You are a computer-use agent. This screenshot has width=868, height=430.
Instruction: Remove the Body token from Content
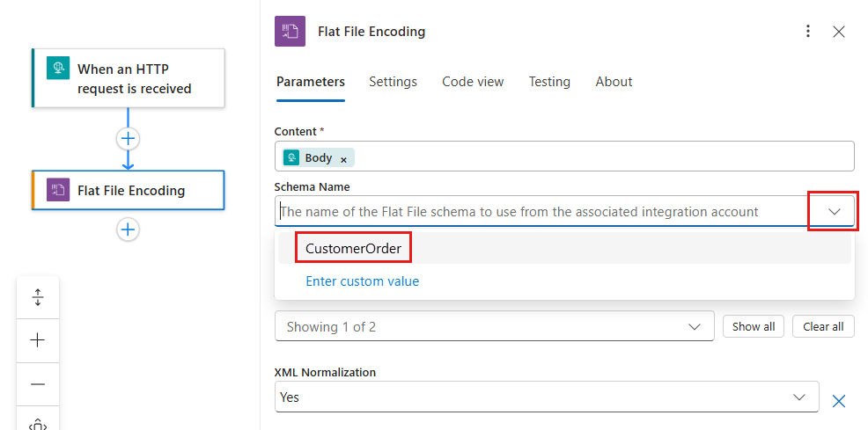(343, 160)
